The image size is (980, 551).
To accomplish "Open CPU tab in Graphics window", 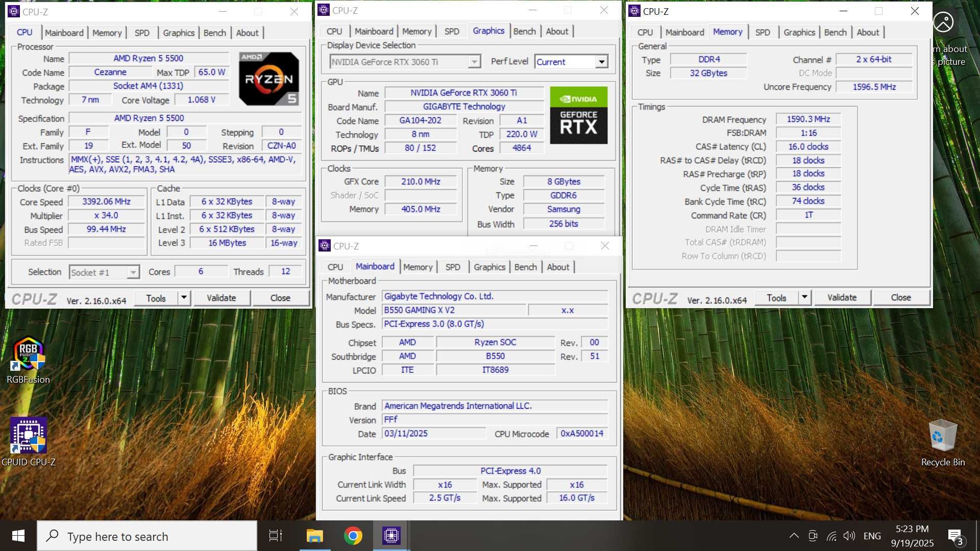I will point(334,31).
